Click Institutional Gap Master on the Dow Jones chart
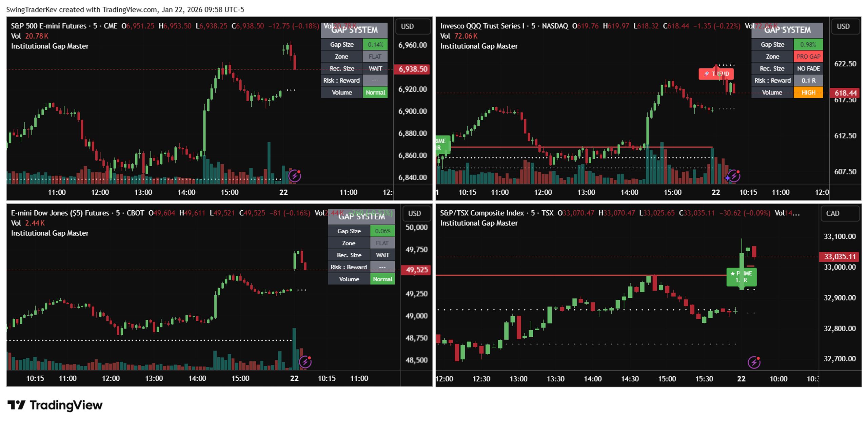The image size is (868, 423). click(50, 233)
